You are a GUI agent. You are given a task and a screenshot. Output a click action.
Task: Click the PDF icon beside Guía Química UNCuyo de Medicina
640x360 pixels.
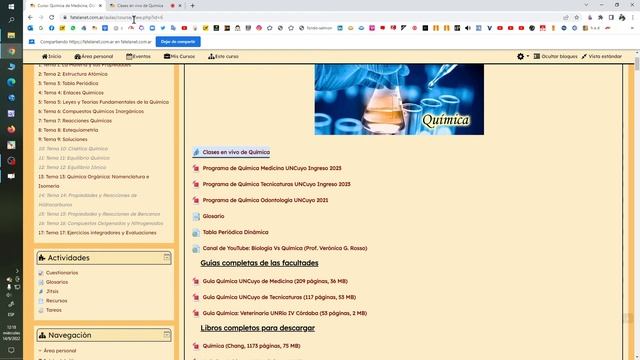pos(196,281)
